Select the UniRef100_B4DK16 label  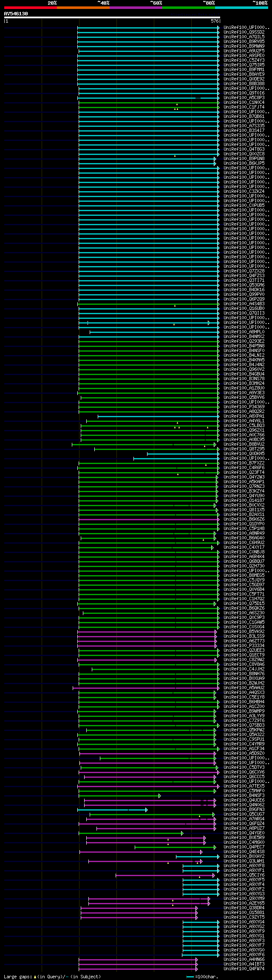click(244, 289)
